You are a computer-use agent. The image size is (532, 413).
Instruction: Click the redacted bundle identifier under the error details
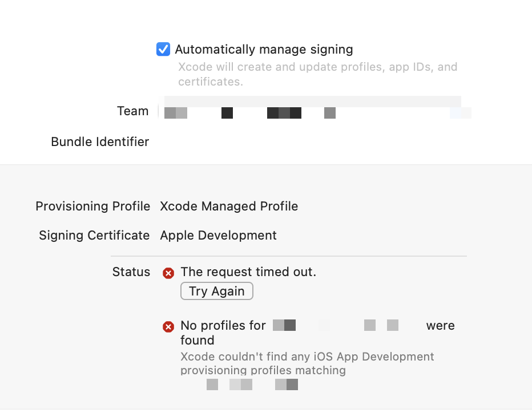coord(251,384)
